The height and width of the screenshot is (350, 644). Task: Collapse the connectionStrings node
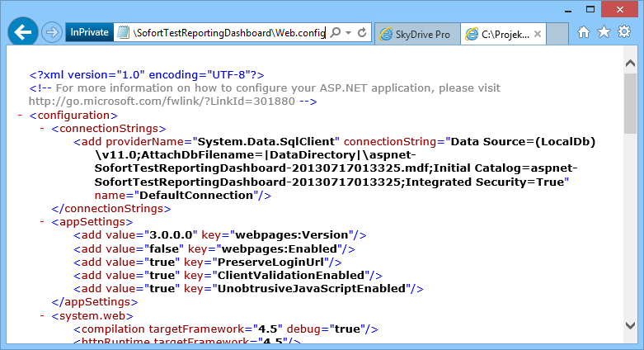point(43,129)
